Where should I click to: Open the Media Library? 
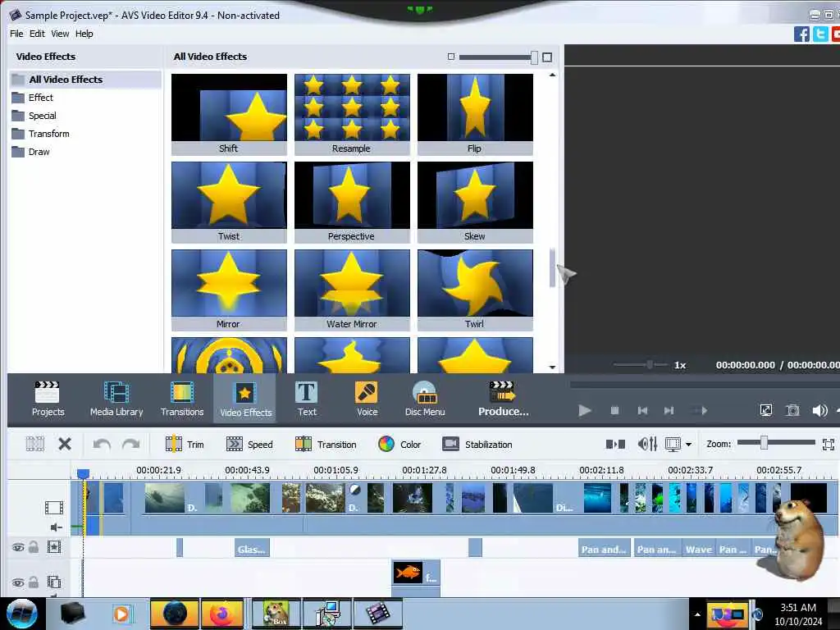tap(116, 399)
